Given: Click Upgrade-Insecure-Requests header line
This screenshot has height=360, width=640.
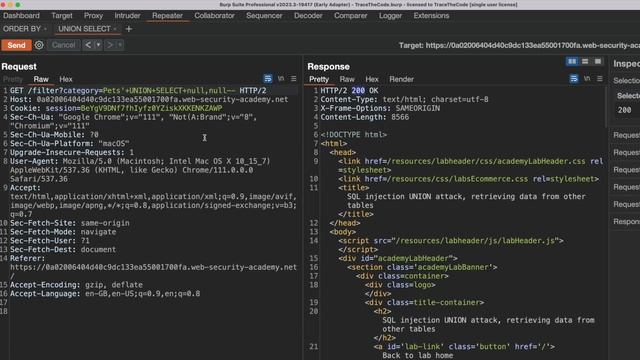Looking at the screenshot, I should tap(72, 152).
